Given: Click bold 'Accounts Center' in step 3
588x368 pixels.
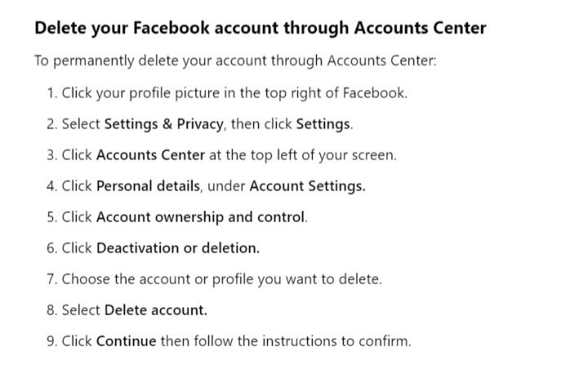Looking at the screenshot, I should [150, 155].
